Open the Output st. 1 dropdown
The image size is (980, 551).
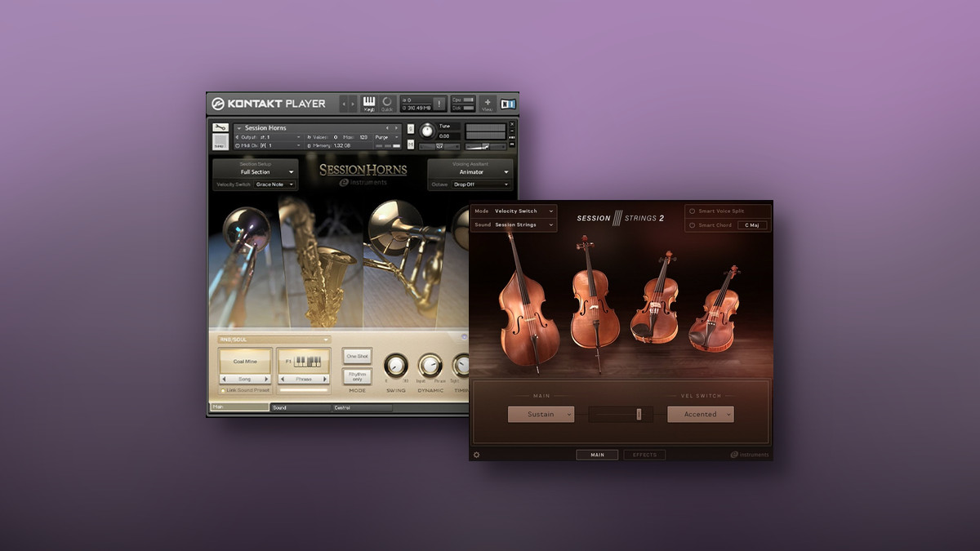click(x=268, y=137)
